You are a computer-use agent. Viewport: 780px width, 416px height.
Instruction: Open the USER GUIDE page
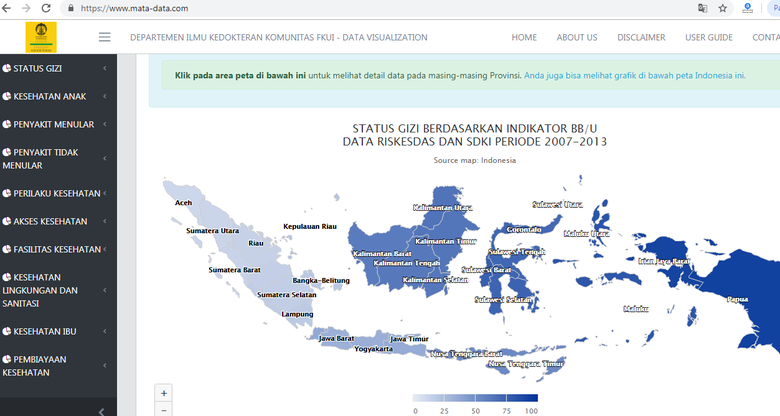[x=709, y=37]
